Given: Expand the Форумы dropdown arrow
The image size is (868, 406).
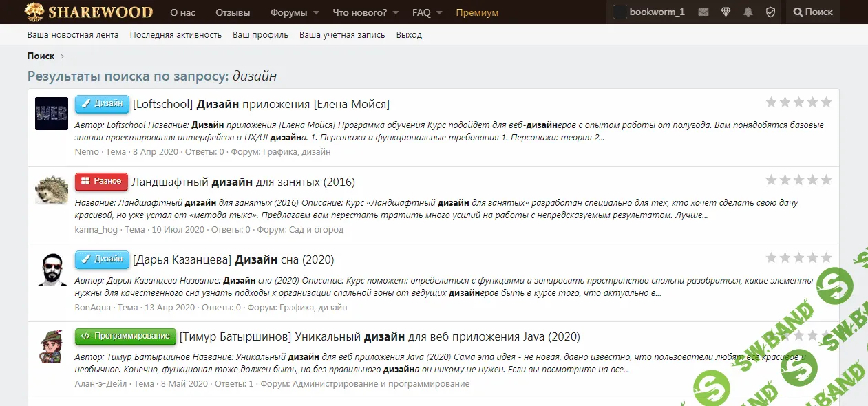Looking at the screenshot, I should tap(316, 13).
